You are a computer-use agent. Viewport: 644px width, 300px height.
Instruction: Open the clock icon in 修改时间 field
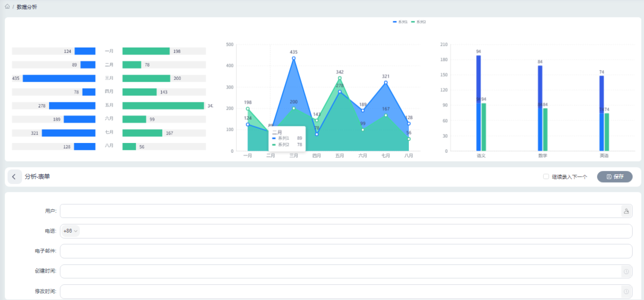coord(626,292)
